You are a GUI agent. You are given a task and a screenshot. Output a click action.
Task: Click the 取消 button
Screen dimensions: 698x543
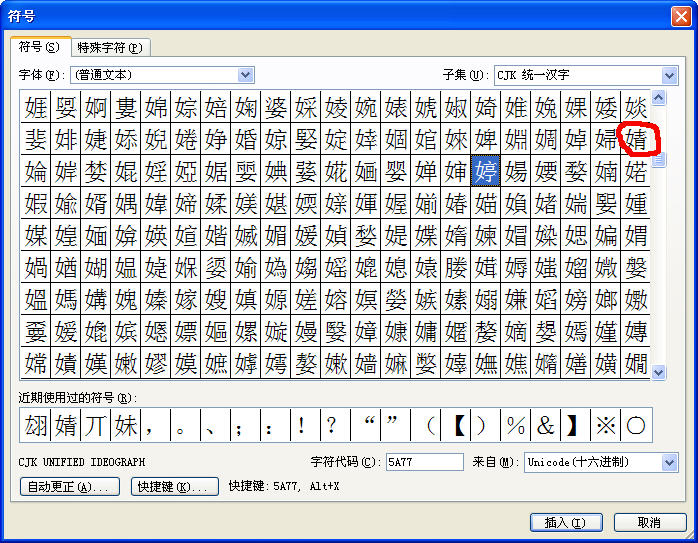[650, 523]
